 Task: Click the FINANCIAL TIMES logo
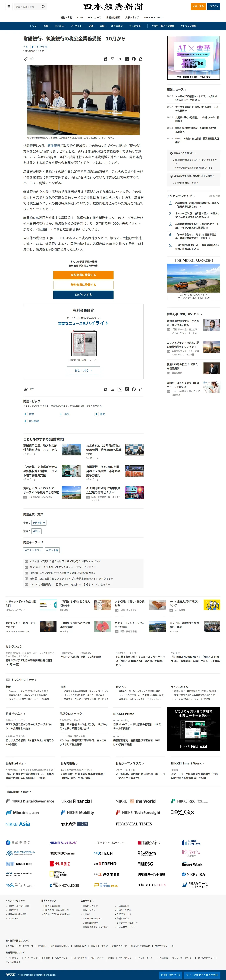(x=134, y=824)
